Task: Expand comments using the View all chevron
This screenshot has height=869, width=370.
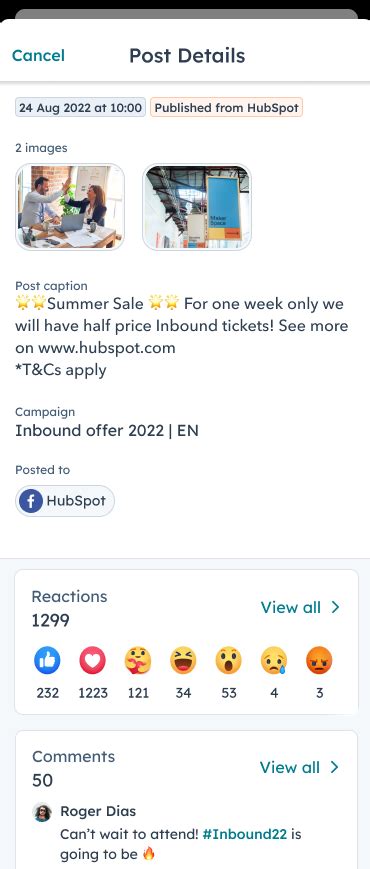Action: click(334, 767)
